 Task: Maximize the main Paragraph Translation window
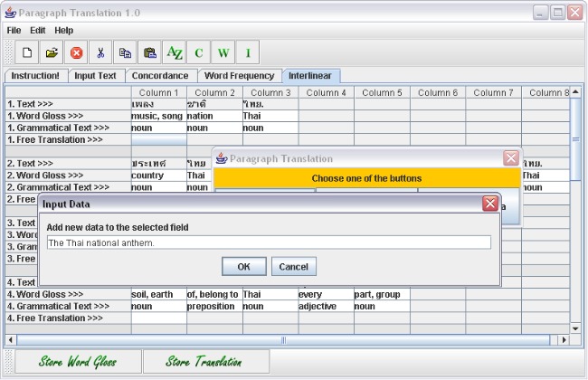557,13
